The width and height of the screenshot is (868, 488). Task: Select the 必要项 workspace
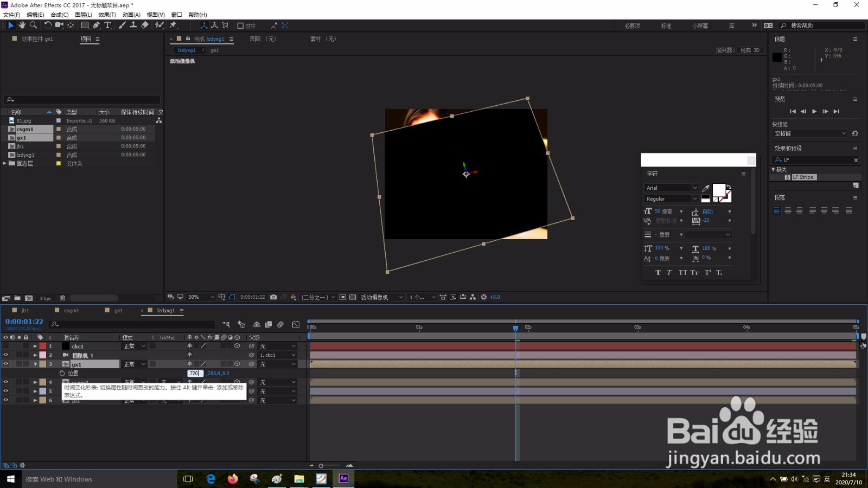point(632,25)
